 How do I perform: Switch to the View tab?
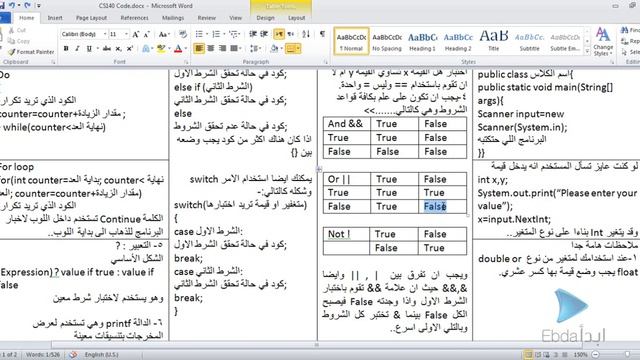(x=236, y=18)
